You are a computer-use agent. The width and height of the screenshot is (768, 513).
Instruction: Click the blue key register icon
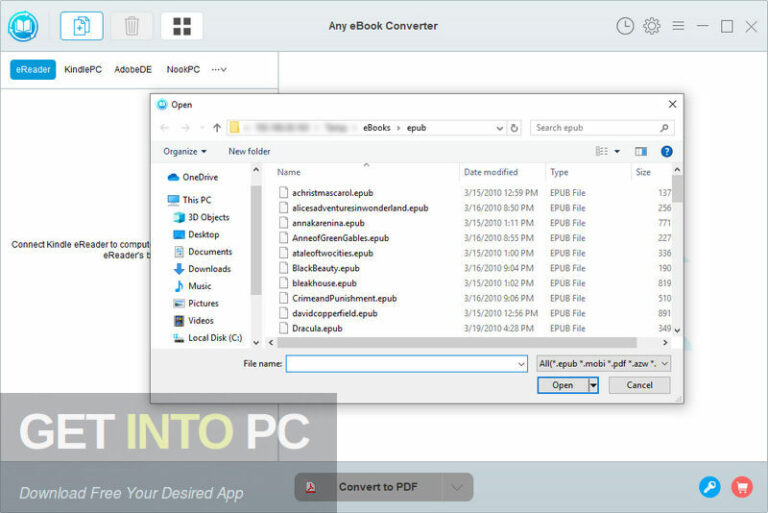click(x=709, y=487)
